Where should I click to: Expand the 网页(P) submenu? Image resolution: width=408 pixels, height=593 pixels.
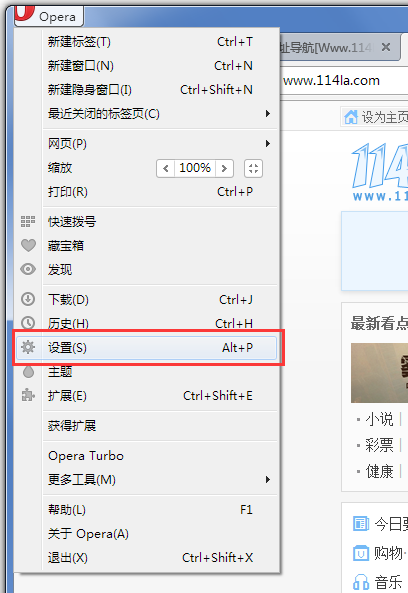click(160, 144)
